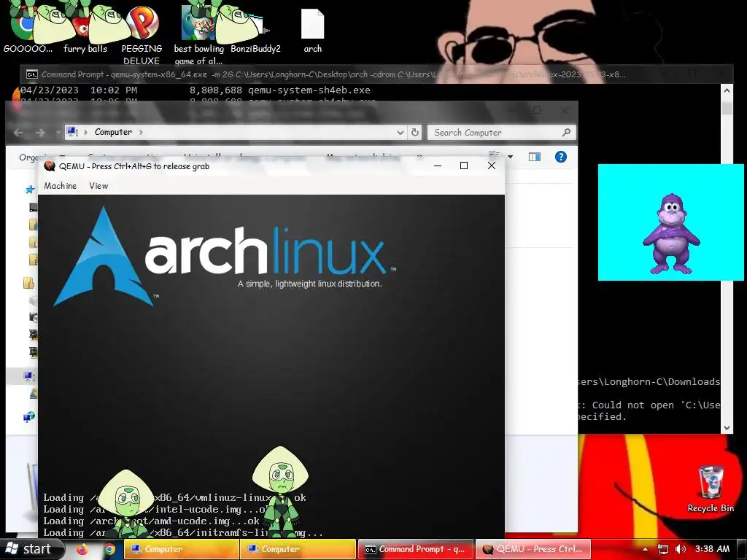Refresh the Computer Explorer window
Image resolution: width=747 pixels, height=560 pixels.
tap(415, 133)
